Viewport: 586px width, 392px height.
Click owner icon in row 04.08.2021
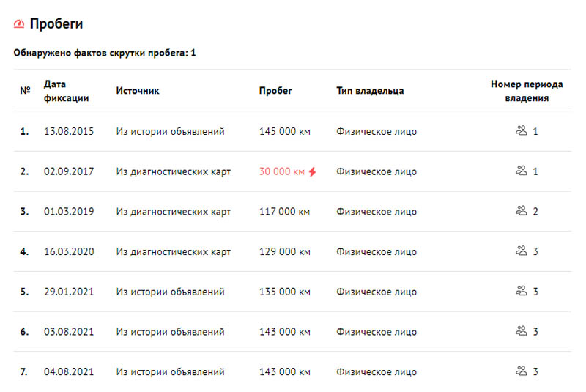tap(522, 371)
